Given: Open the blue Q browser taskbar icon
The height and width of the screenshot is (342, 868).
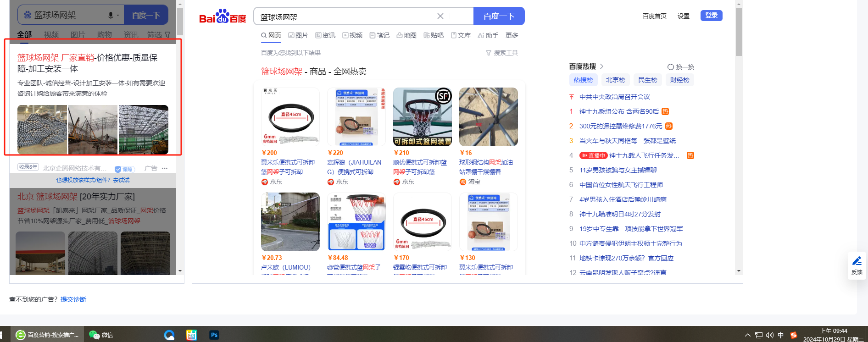Looking at the screenshot, I should [169, 335].
